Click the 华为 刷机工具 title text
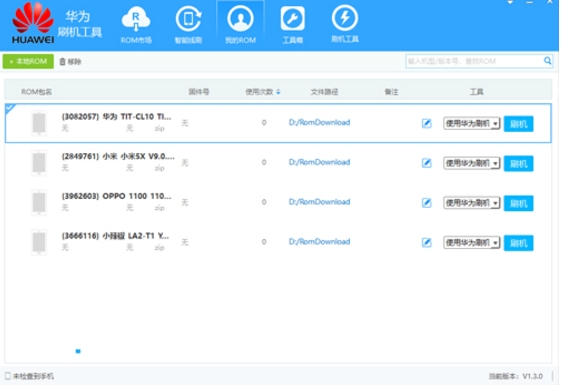Screen dimensions: 561x387 click(79, 24)
